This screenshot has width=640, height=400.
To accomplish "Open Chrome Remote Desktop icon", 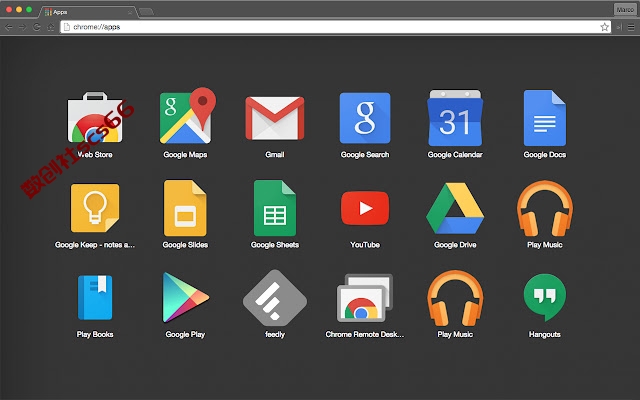I will pyautogui.click(x=365, y=298).
